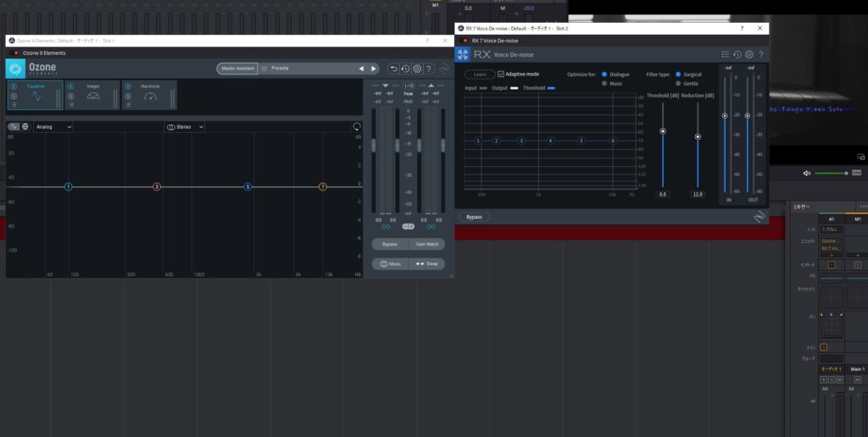Click the RX logo icon
This screenshot has height=437, width=868.
pyautogui.click(x=463, y=55)
